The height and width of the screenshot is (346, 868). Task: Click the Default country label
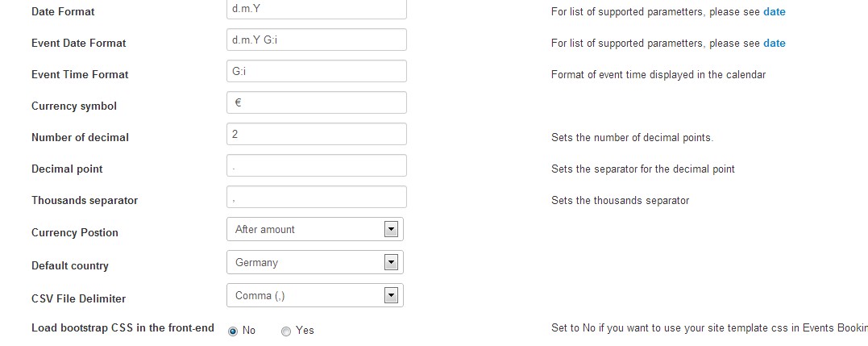click(x=69, y=266)
